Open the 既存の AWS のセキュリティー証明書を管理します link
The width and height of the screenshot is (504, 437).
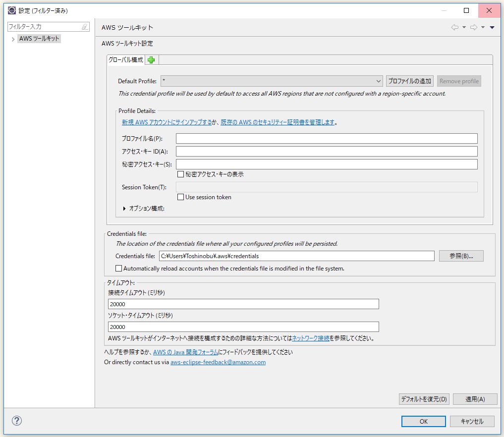pos(278,122)
